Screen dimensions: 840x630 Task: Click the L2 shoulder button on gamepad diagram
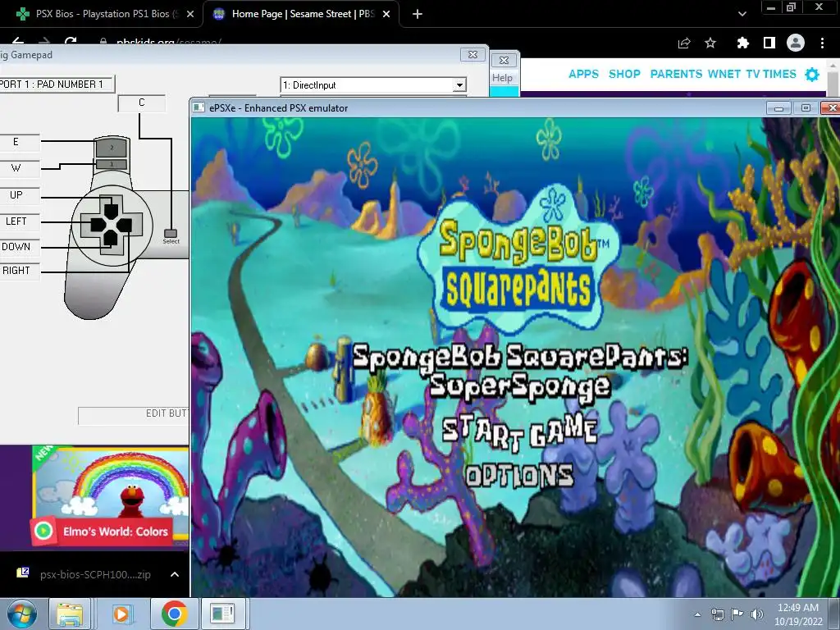tap(112, 148)
